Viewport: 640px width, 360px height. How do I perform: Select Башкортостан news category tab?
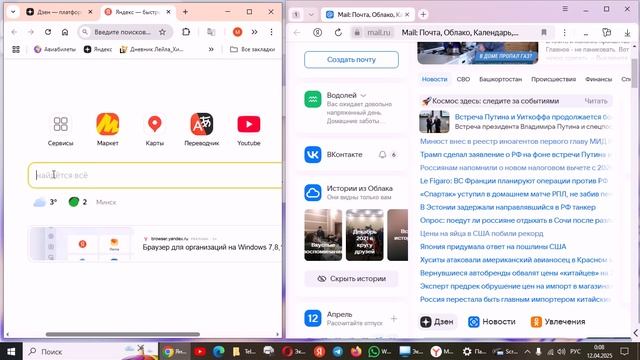click(x=500, y=79)
